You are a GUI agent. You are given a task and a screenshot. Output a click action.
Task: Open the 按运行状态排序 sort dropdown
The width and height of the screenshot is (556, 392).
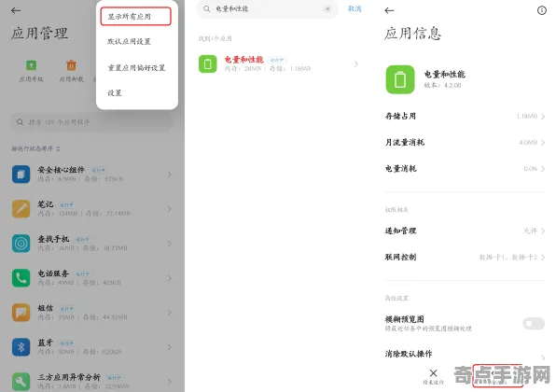click(35, 148)
